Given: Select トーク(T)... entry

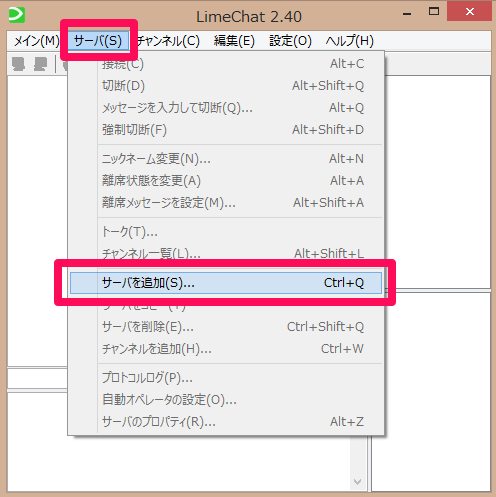Looking at the screenshot, I should pos(226,232).
